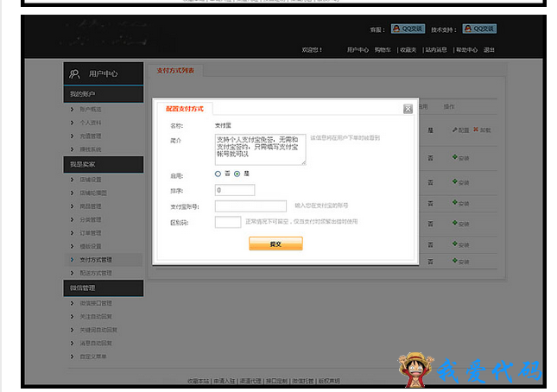557x392 pixels.
Task: Click the 简介 description text area
Action: [261, 149]
